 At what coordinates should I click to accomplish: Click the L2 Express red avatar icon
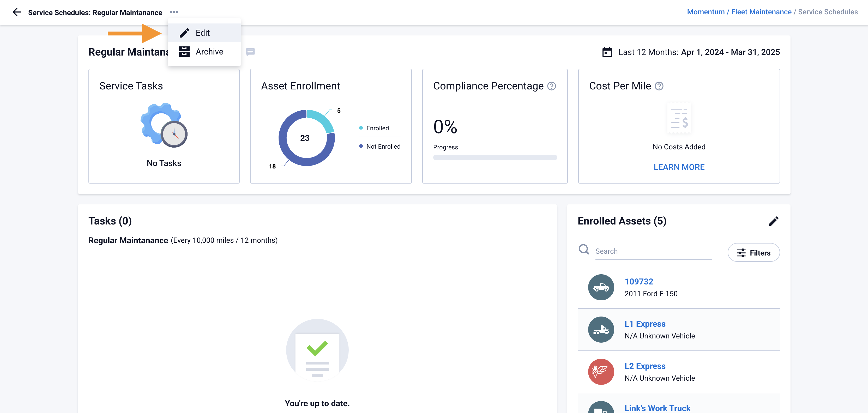[601, 372]
